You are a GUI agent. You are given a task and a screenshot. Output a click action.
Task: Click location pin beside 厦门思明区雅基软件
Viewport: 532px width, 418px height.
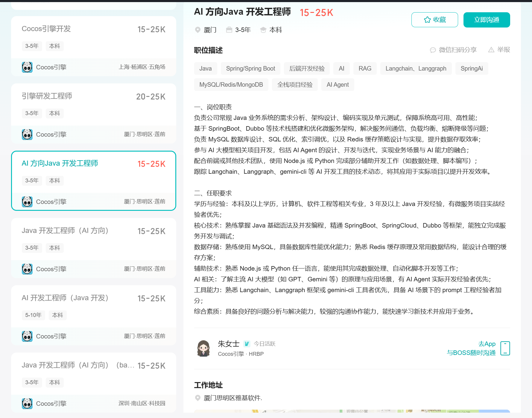point(197,398)
